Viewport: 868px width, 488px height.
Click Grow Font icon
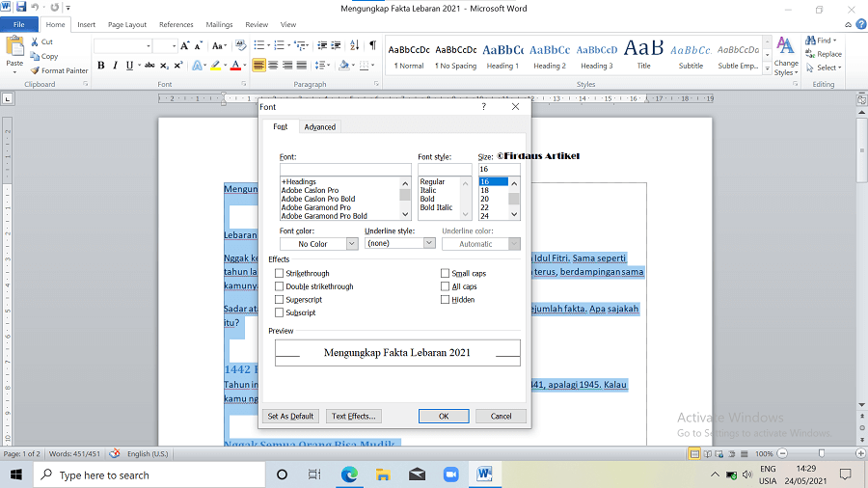(185, 46)
